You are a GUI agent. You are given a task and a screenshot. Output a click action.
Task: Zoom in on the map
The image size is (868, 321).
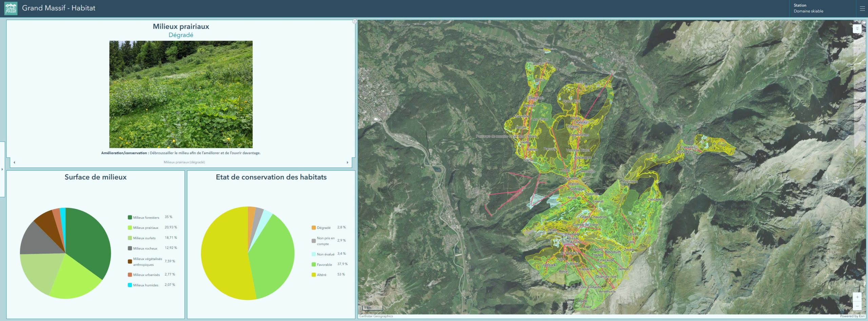pyautogui.click(x=857, y=297)
